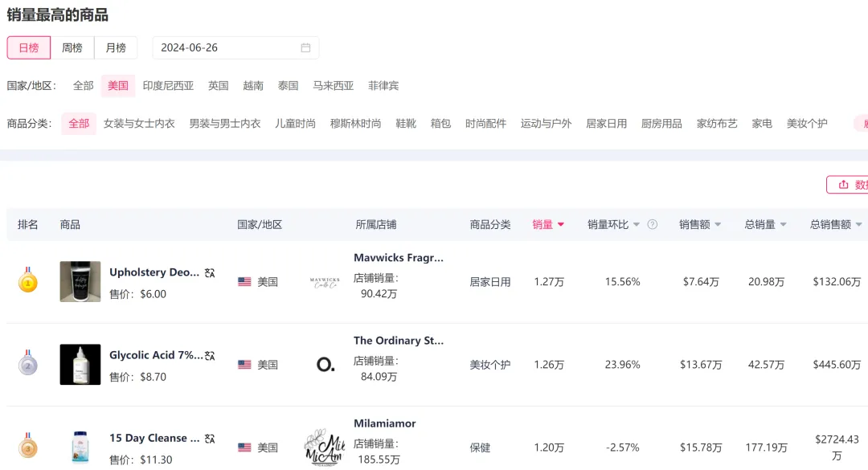868x470 pixels.
Task: Sort the table by 总销量 column
Action: click(765, 225)
